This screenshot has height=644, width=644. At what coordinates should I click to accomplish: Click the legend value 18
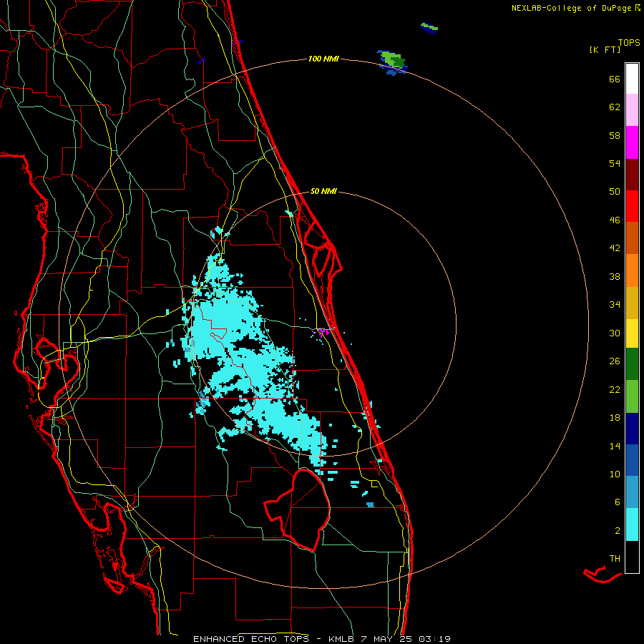pyautogui.click(x=615, y=418)
